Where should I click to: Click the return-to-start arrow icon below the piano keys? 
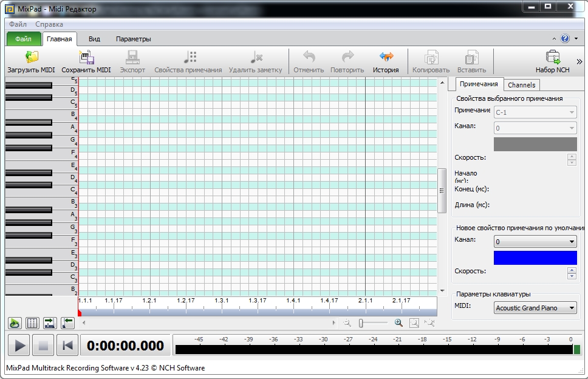67,323
